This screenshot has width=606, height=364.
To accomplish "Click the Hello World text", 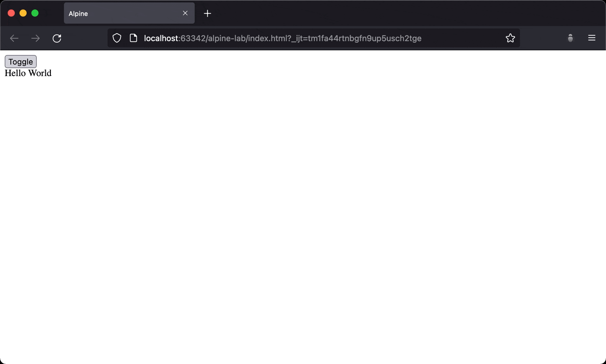I will (x=28, y=73).
